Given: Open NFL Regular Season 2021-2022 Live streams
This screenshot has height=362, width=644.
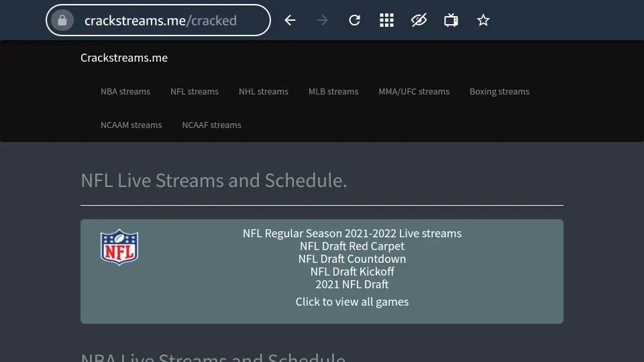Looking at the screenshot, I should [x=352, y=233].
